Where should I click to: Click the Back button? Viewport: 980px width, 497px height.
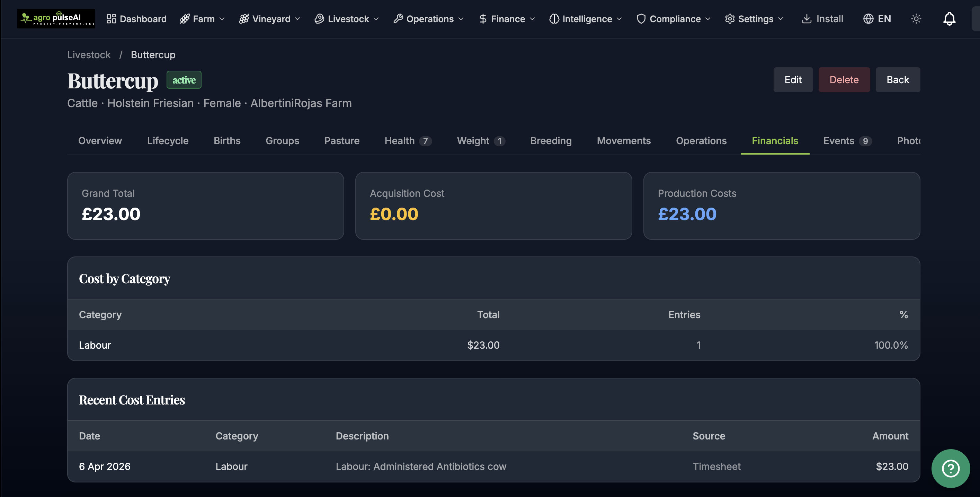pos(898,80)
